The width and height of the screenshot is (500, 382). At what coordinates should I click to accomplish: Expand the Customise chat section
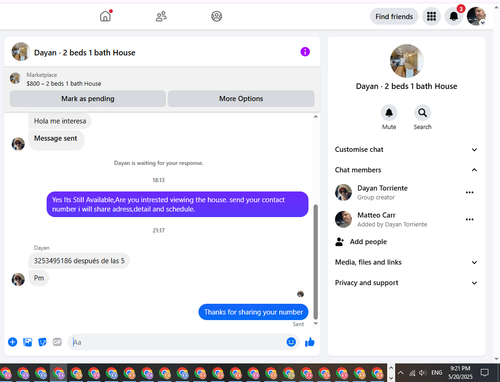coord(406,150)
